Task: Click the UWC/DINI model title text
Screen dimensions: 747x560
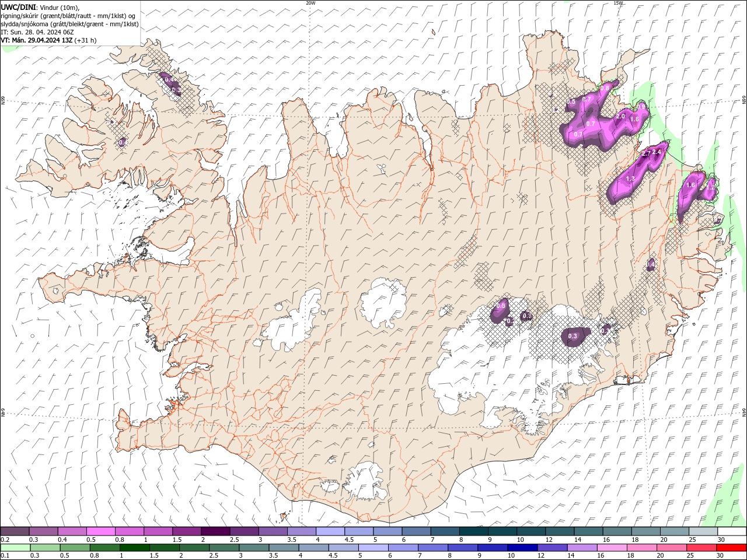Action: coord(18,7)
